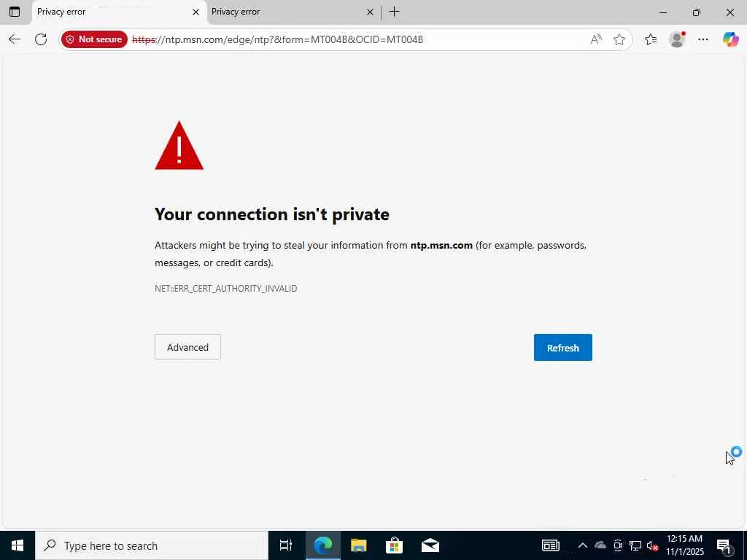The height and width of the screenshot is (560, 747).
Task: Open the Favorites list icon
Action: point(651,39)
